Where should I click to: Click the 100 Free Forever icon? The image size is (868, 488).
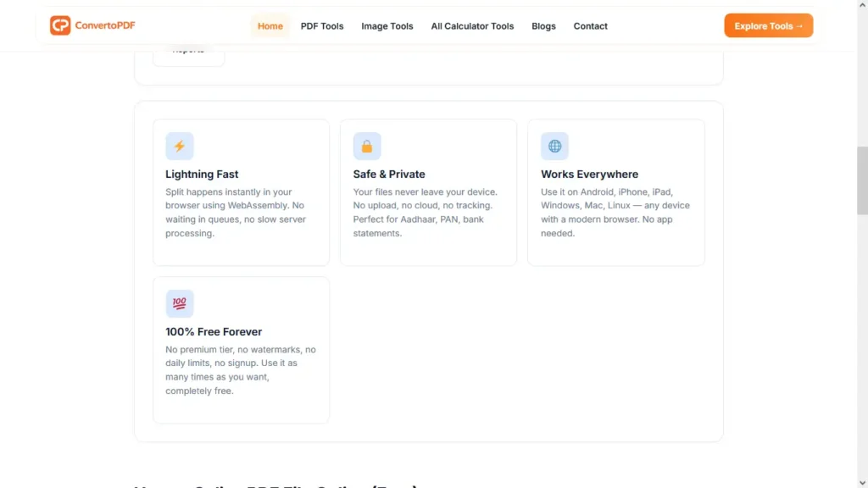180,303
